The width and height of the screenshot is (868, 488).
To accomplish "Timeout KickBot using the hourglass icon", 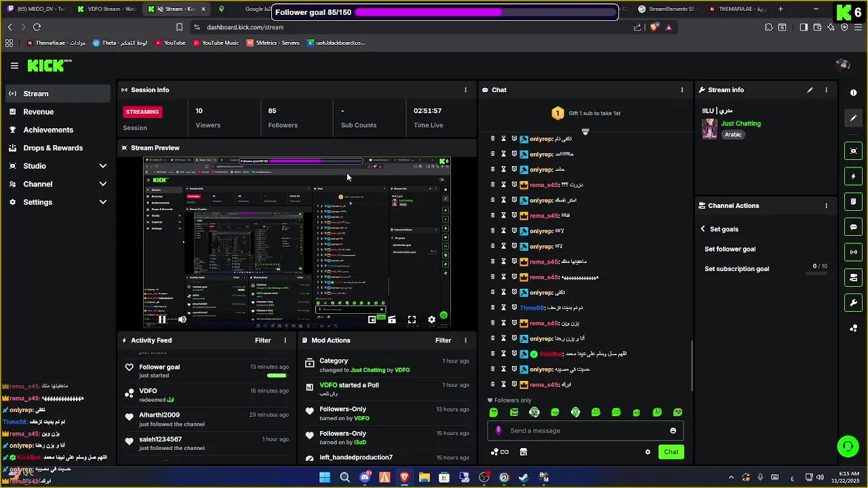I will (503, 354).
